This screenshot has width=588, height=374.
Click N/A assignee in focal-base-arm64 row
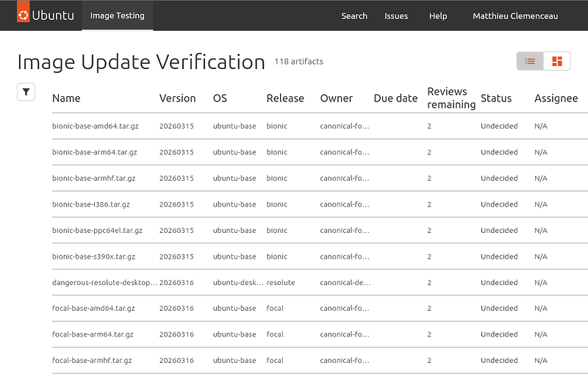tap(541, 334)
